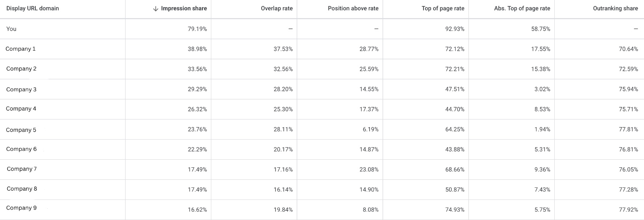Screen dimensions: 644x220
Task: Select Company 7 domain name
Action: pyautogui.click(x=22, y=169)
